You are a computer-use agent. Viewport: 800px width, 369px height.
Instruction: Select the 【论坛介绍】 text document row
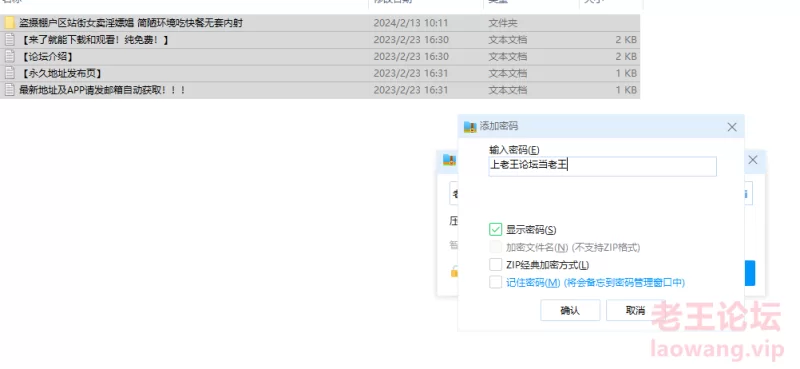320,57
